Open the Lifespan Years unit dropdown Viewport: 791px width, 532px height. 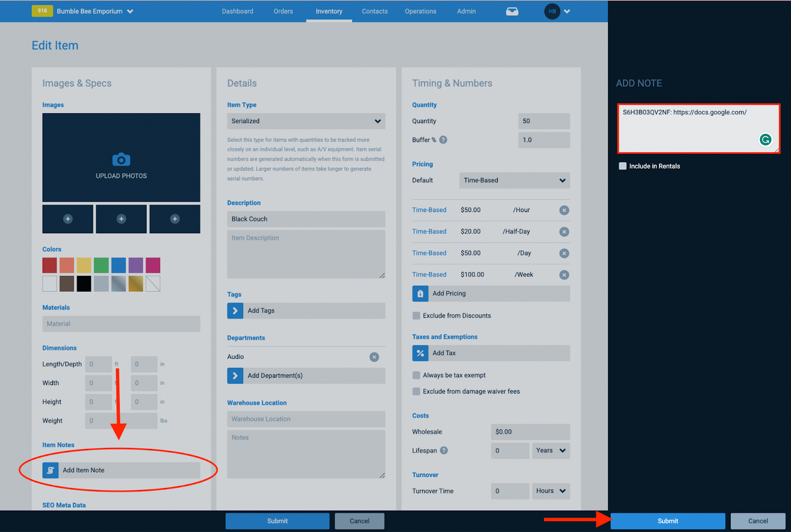(x=550, y=450)
